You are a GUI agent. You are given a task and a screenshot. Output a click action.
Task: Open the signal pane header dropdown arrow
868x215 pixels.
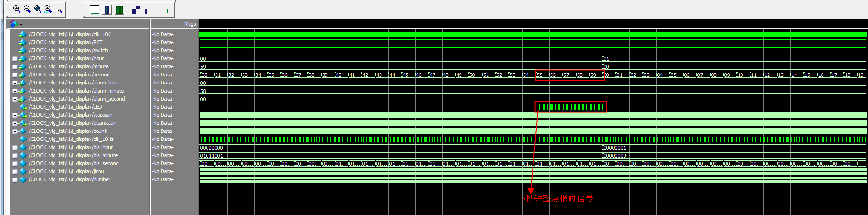tap(21, 24)
